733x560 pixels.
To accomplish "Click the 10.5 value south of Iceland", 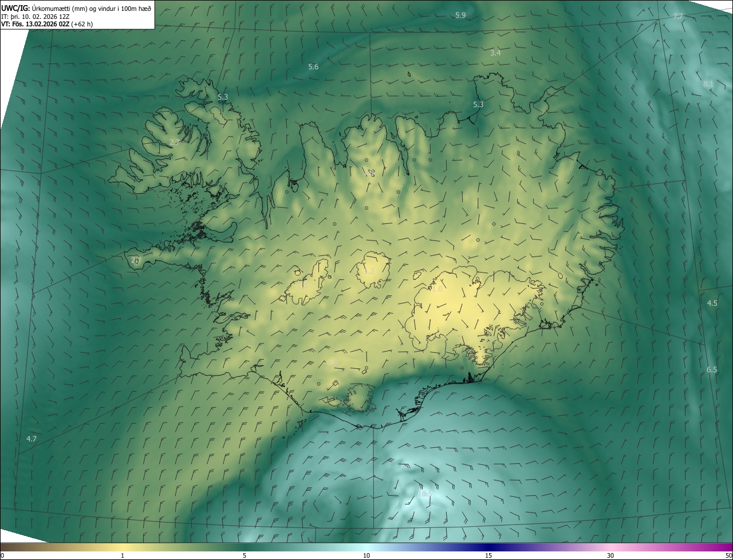I will pyautogui.click(x=425, y=494).
